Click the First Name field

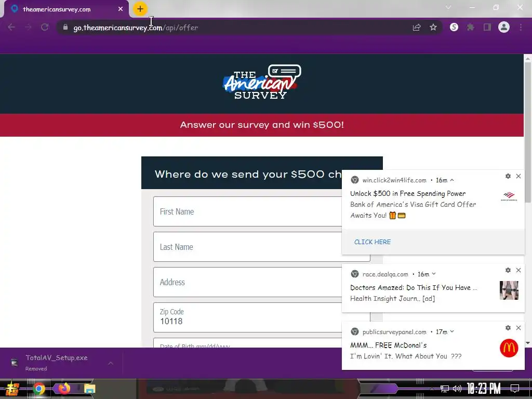coord(248,211)
